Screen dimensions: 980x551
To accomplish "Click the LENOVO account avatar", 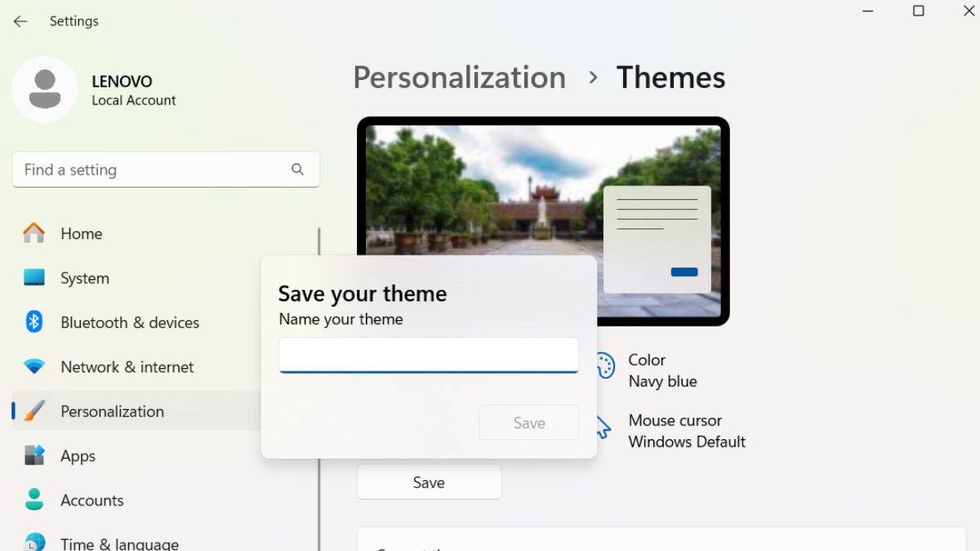I will coord(45,90).
